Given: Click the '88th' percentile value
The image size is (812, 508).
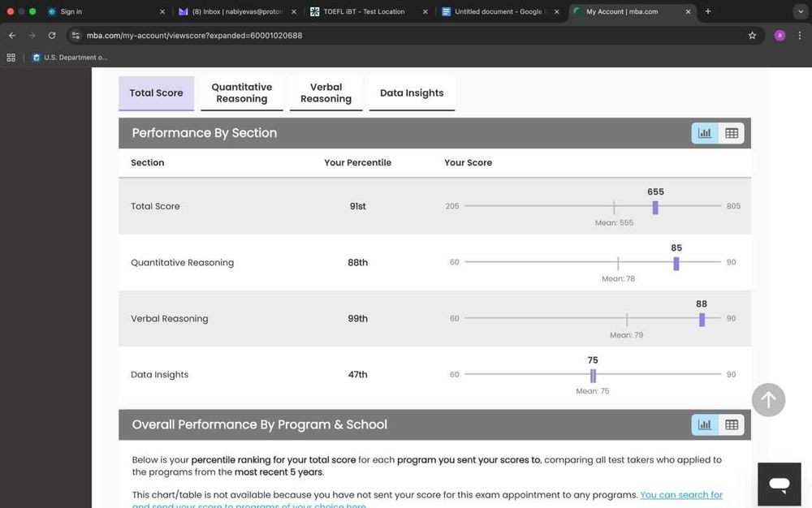Looking at the screenshot, I should click(357, 262).
